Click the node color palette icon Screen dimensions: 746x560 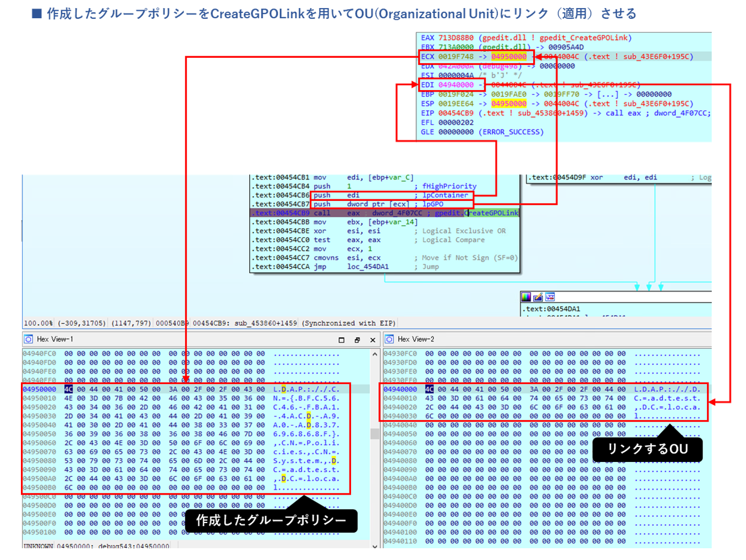pyautogui.click(x=526, y=297)
